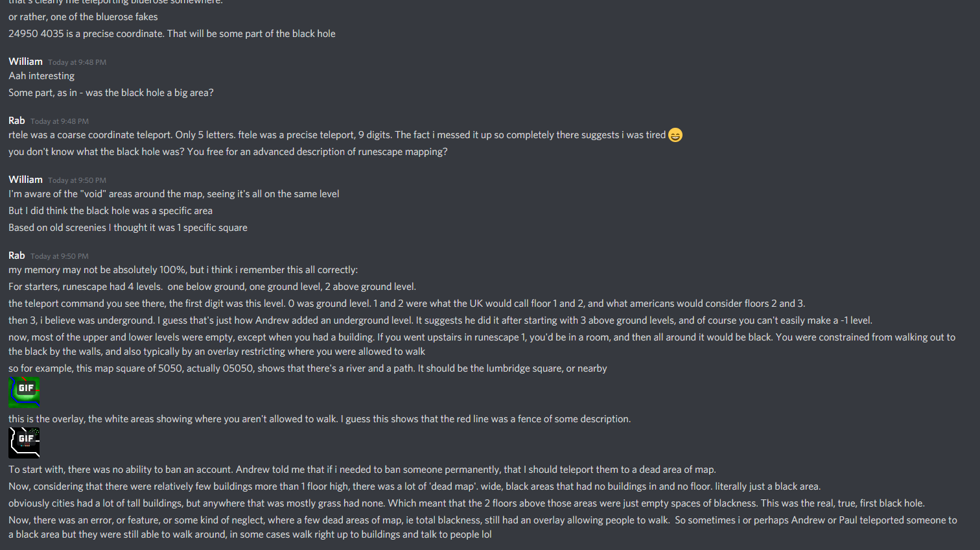Screen dimensions: 980x550
Task: Select the "Some part, as in" message line
Action: (x=111, y=93)
